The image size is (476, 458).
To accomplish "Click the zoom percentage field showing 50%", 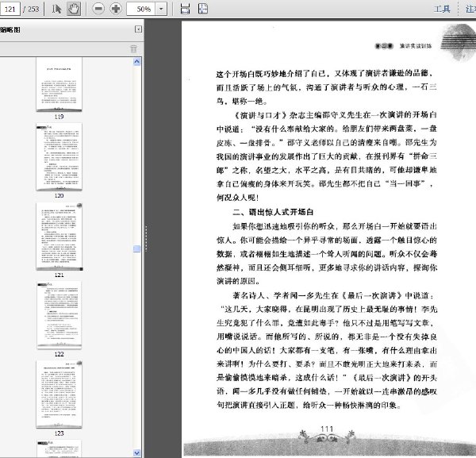I will point(141,9).
